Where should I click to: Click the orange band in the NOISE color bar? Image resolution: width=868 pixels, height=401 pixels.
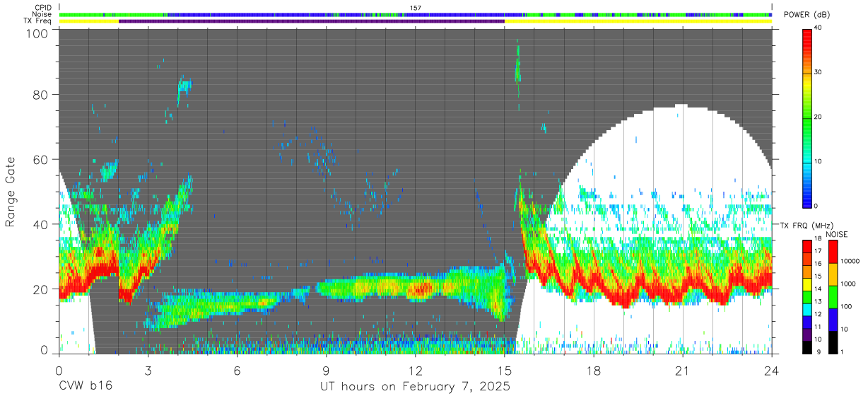832,274
